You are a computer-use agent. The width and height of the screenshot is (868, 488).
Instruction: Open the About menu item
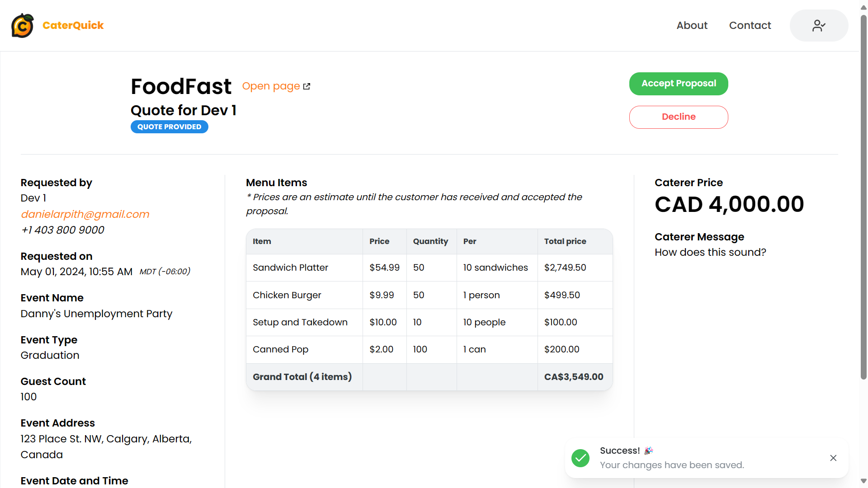(x=692, y=25)
